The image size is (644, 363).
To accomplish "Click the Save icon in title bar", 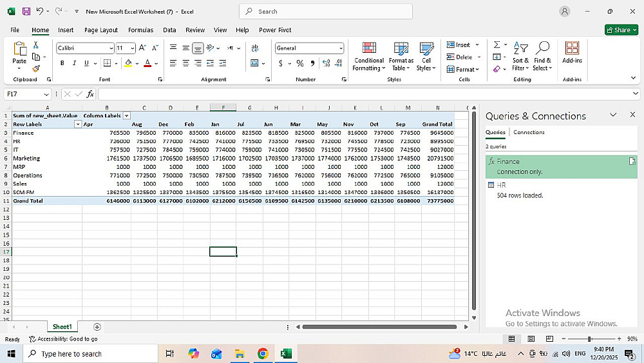I will (x=26, y=12).
